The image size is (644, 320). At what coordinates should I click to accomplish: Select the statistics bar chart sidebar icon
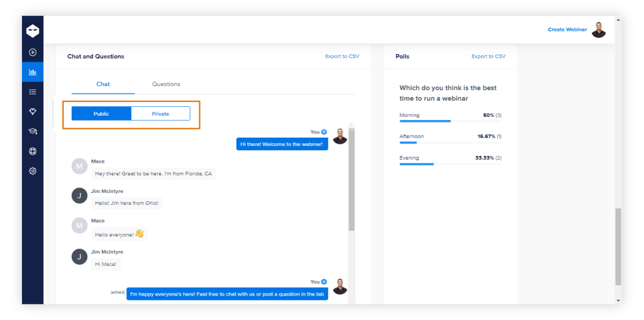pos(33,72)
